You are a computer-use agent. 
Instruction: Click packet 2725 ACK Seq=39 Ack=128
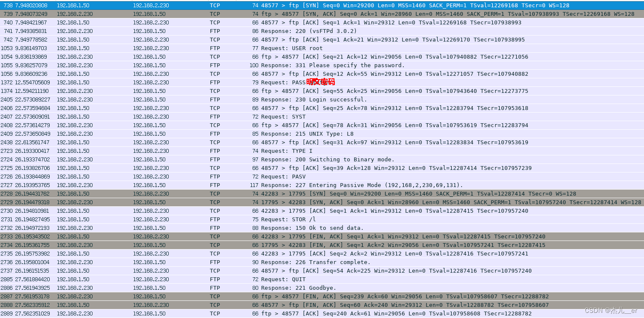[322, 168]
